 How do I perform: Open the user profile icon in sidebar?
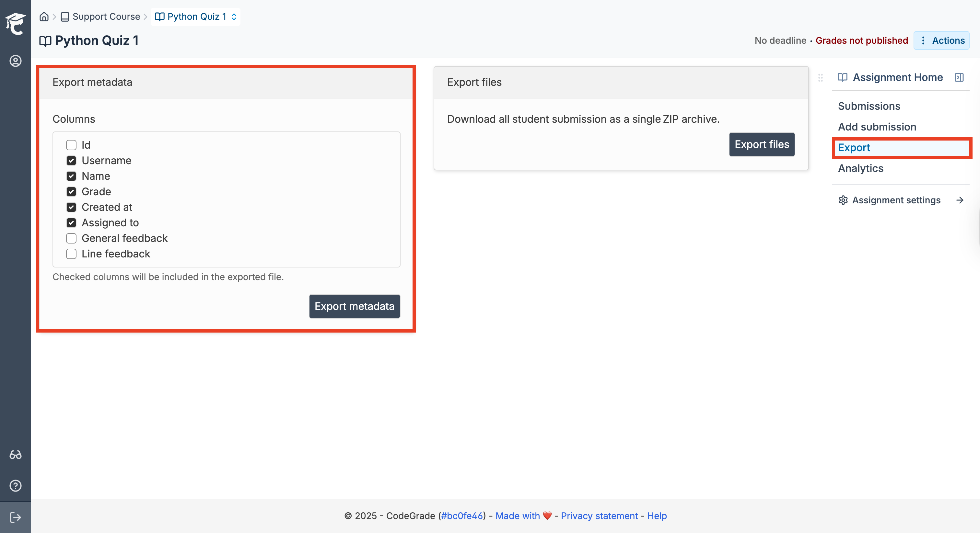[x=15, y=61]
